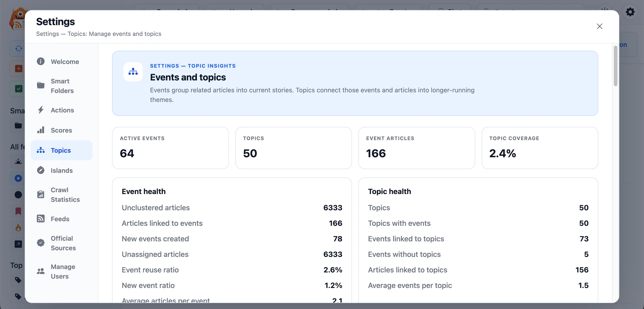Select the Smart Folders folder icon
The height and width of the screenshot is (309, 644).
[x=41, y=85]
